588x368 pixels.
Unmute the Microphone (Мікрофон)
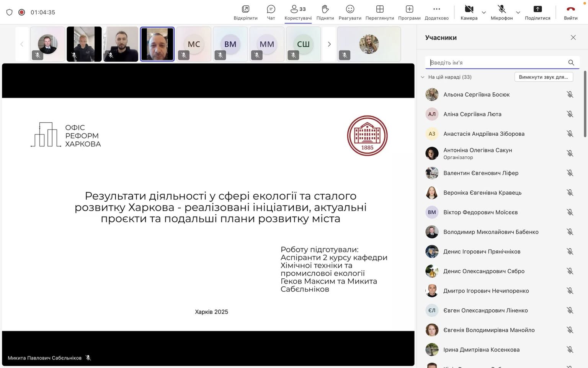pos(501,9)
